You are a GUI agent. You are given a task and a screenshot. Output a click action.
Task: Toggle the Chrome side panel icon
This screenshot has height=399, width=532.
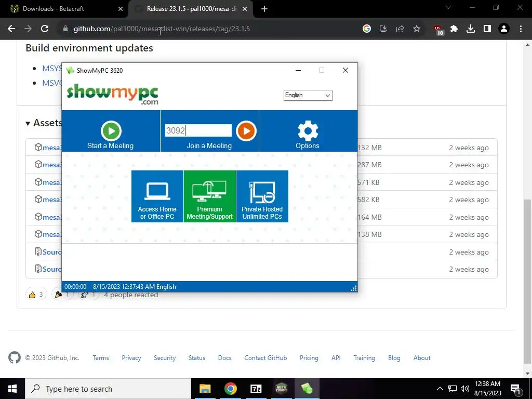click(487, 29)
